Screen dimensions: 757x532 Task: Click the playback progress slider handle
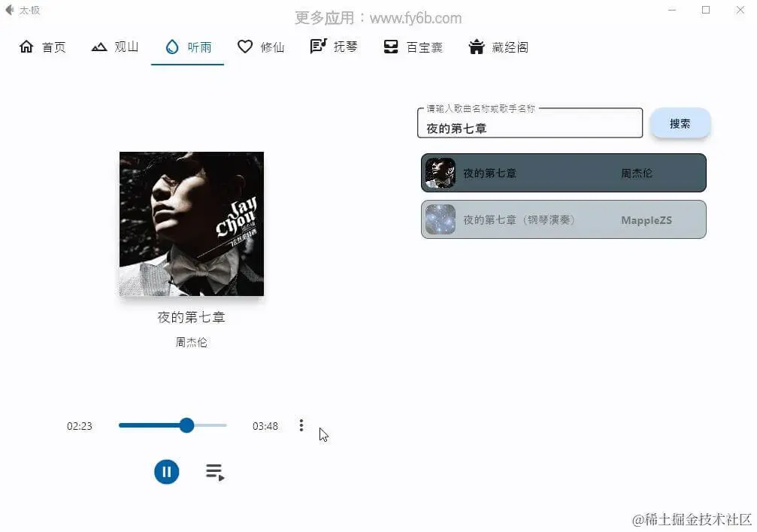[186, 425]
